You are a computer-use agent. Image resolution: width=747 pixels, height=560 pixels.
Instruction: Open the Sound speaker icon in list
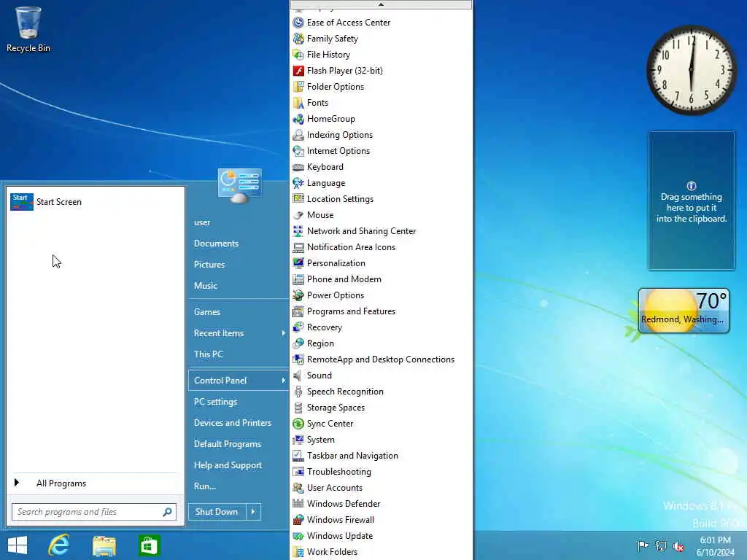[298, 376]
